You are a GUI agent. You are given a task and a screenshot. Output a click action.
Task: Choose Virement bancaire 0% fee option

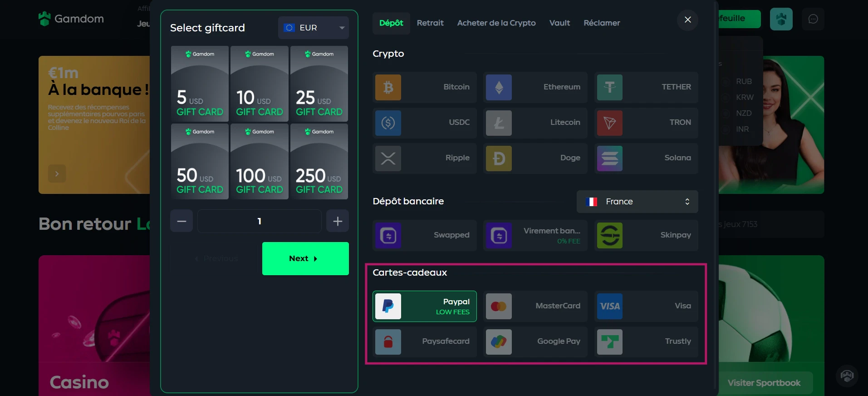click(535, 235)
